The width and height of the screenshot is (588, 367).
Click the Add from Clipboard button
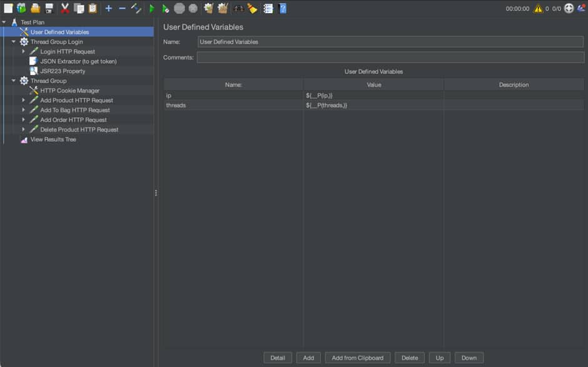point(358,358)
